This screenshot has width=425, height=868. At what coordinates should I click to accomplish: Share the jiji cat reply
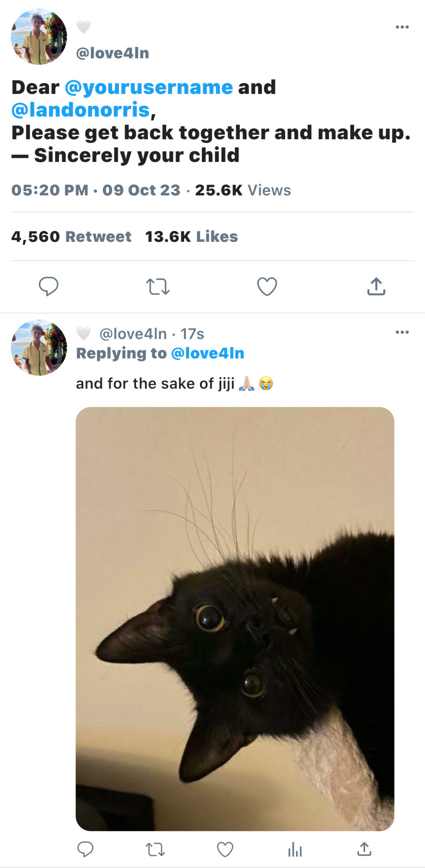pyautogui.click(x=364, y=849)
